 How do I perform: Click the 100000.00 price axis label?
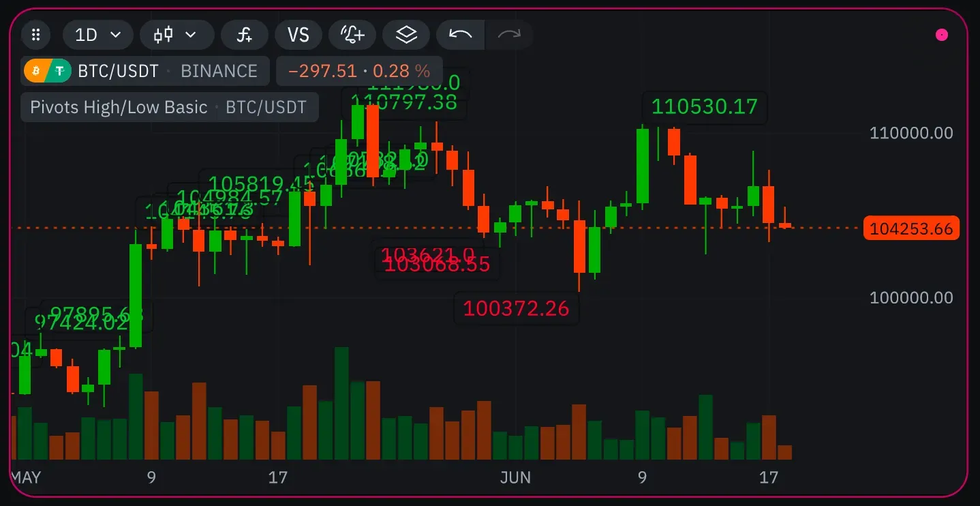(x=911, y=297)
